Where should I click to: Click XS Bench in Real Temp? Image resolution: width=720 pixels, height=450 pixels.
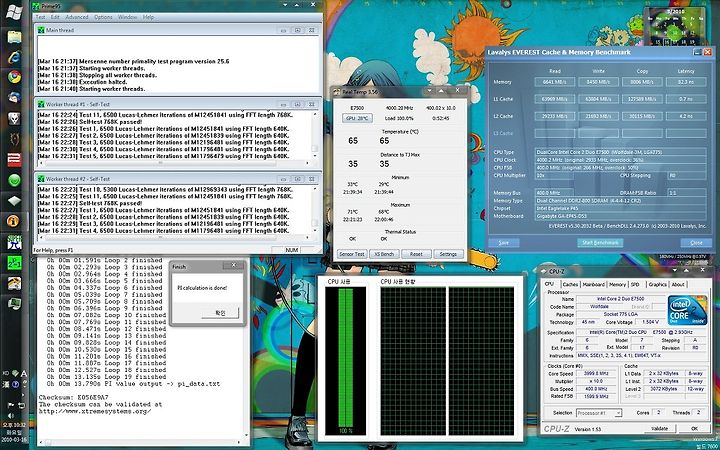[x=384, y=254]
